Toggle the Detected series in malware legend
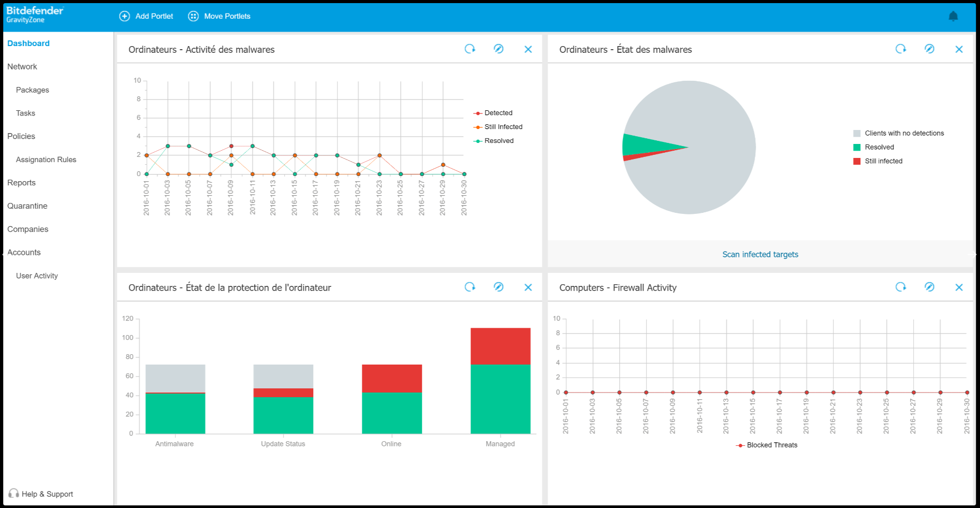 point(493,113)
